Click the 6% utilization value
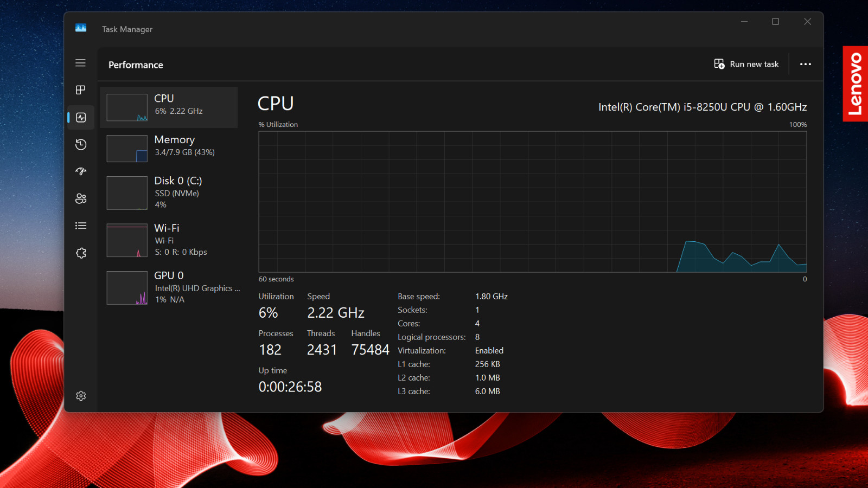Screen dimensions: 868x488 [x=268, y=313]
